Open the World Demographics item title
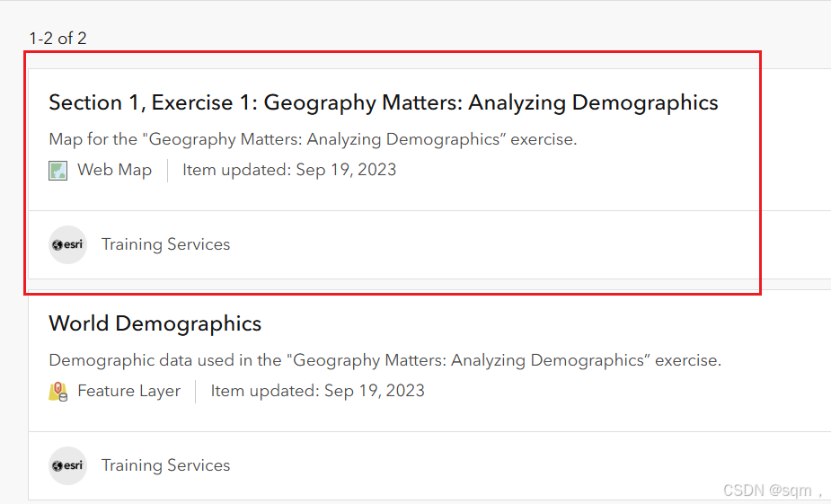The image size is (831, 504). [x=155, y=323]
